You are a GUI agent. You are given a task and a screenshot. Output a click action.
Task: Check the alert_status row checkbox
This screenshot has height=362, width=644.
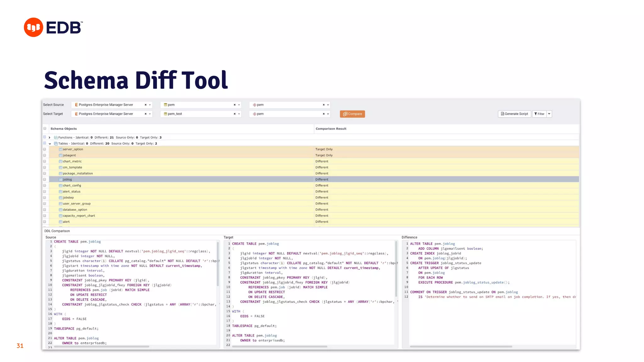tap(45, 192)
